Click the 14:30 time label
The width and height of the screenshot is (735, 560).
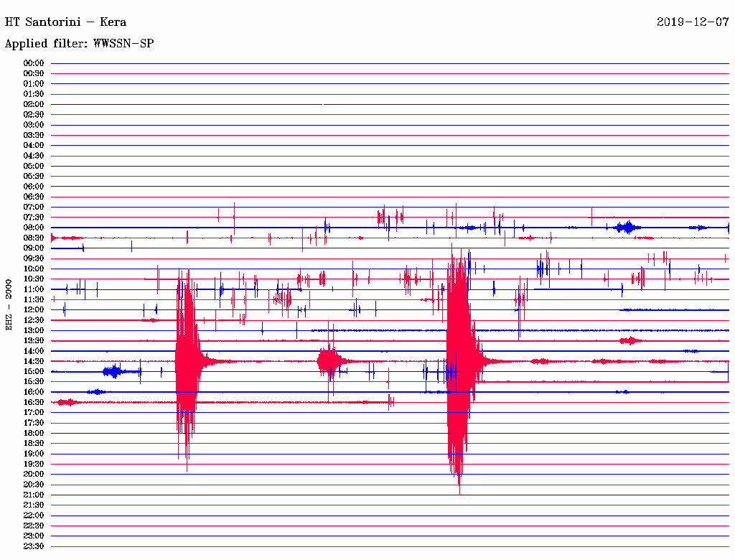(34, 361)
